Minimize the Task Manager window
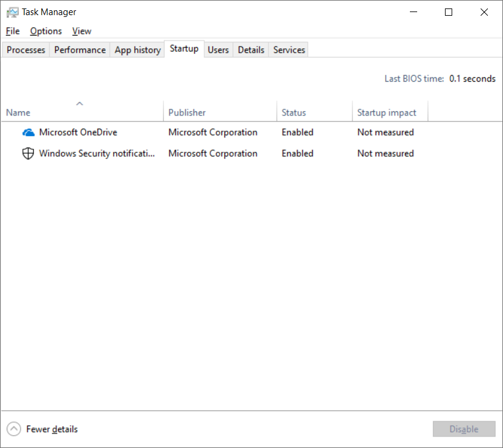503x448 pixels. point(414,12)
